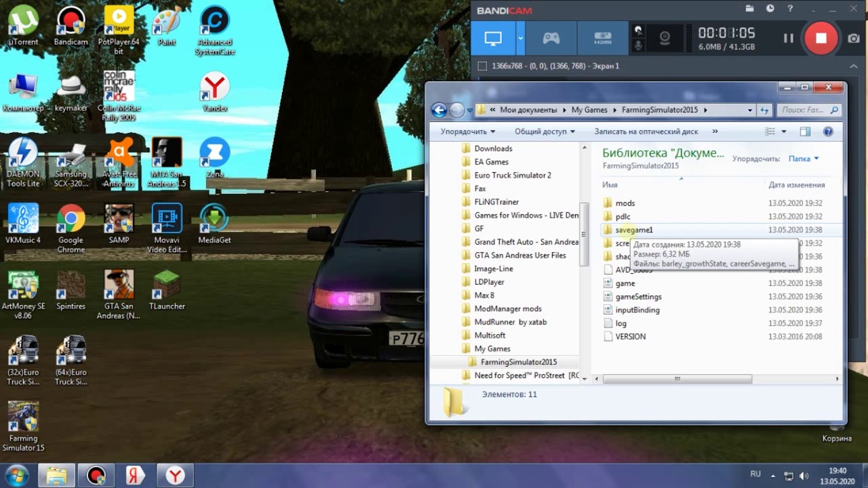
Task: Select Bandicam HDMI device recording mode
Action: point(603,39)
